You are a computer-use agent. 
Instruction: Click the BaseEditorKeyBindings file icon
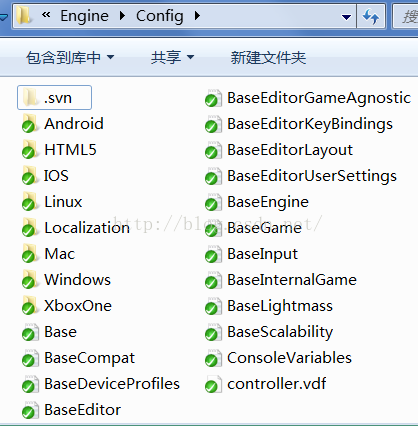point(213,124)
